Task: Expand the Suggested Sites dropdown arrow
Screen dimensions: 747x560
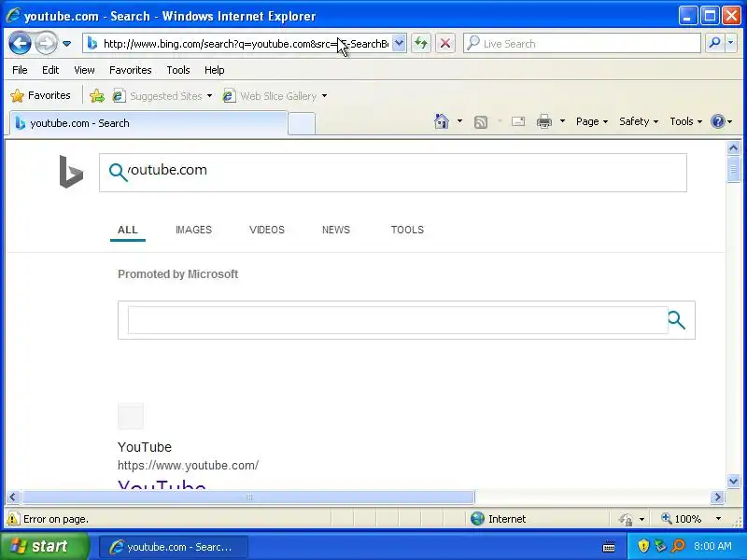Action: 209,96
